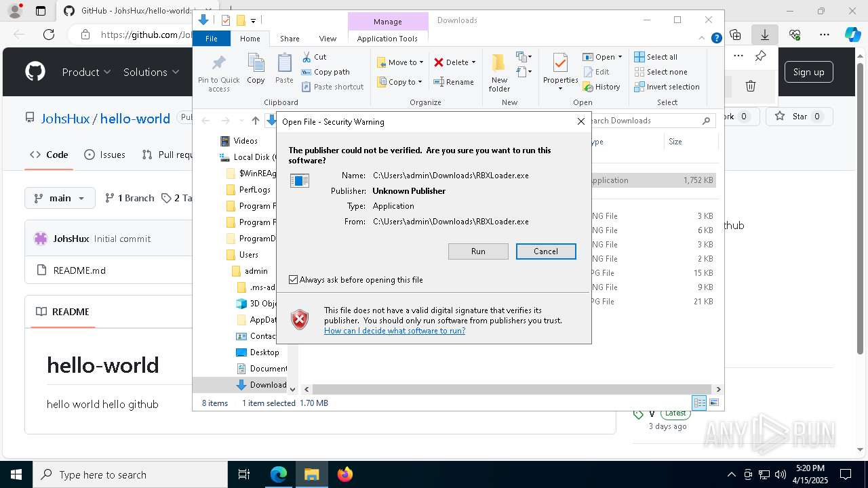This screenshot has height=488, width=868.
Task: Switch to the Share ribbon tab
Action: 290,39
